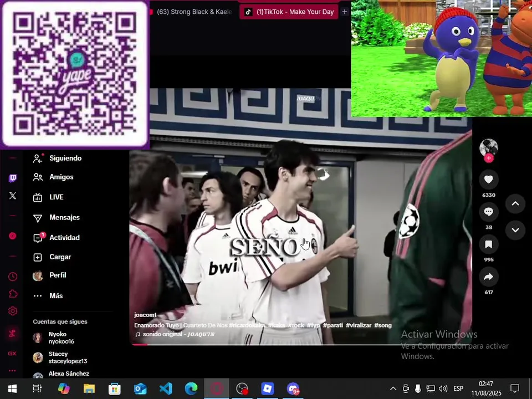Open the Stacey staceylopez13 account
The width and height of the screenshot is (532, 399).
pyautogui.click(x=60, y=357)
